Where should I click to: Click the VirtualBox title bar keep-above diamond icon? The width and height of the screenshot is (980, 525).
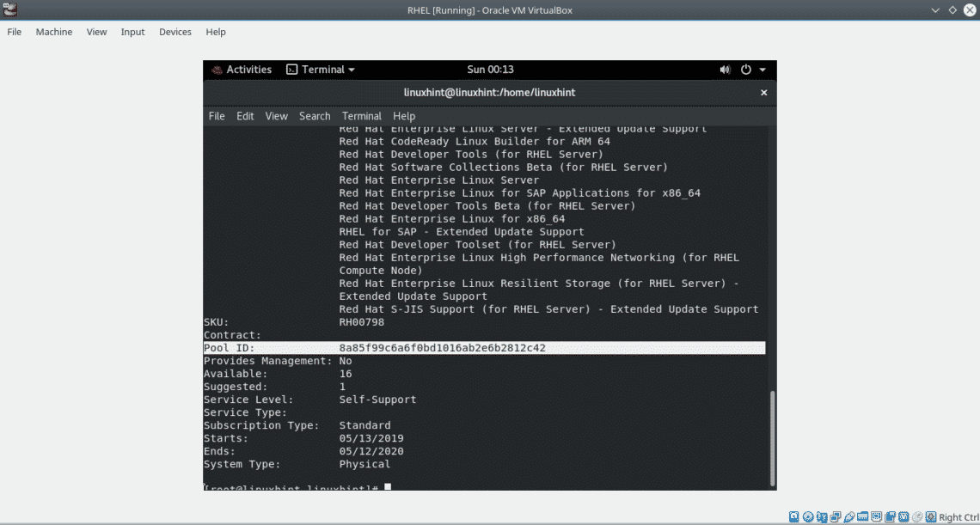click(x=952, y=10)
